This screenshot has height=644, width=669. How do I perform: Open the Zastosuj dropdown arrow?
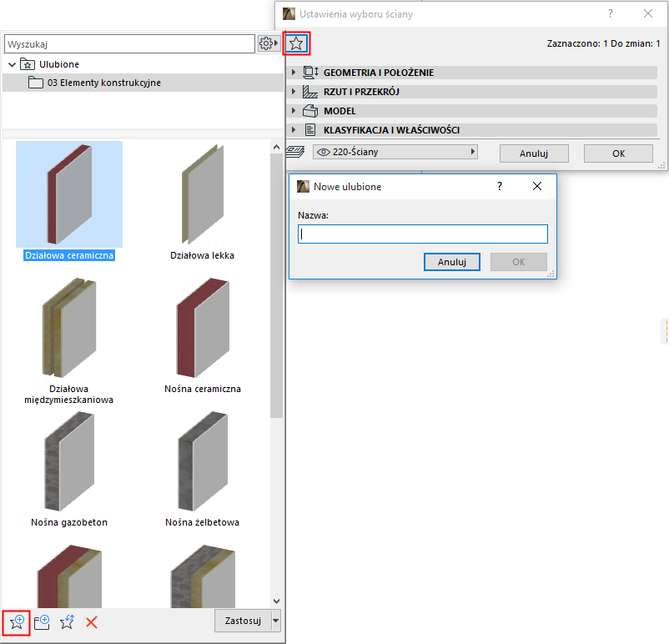[x=276, y=621]
